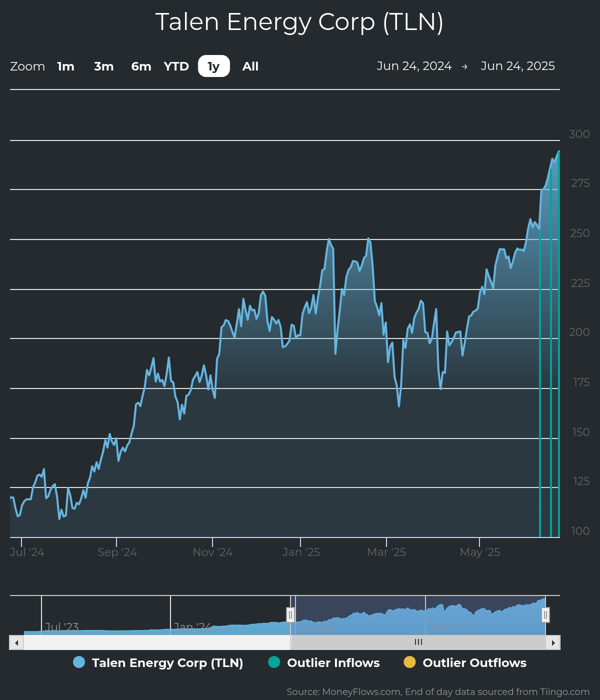This screenshot has width=600, height=700.
Task: Edit the end date Jun 24, 2025
Action: tap(517, 66)
